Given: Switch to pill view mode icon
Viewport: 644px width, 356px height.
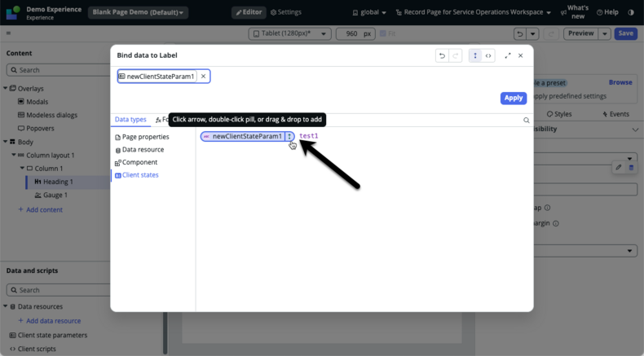Looking at the screenshot, I should (x=475, y=56).
